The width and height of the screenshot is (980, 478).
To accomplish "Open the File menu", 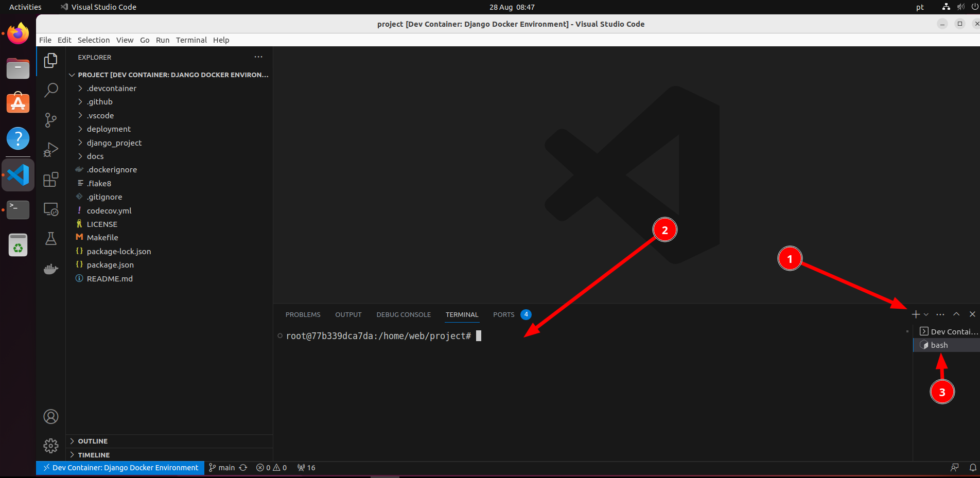I will pyautogui.click(x=45, y=40).
